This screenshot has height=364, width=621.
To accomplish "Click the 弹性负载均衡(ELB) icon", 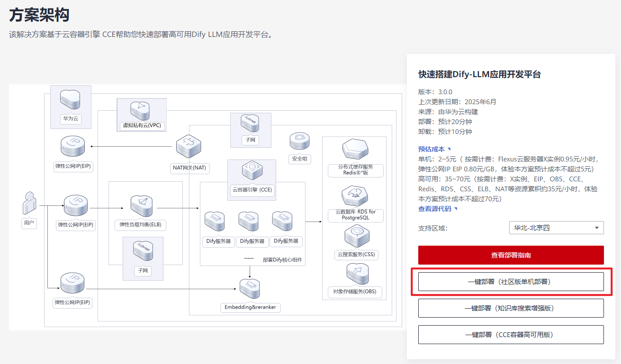I will (x=141, y=206).
